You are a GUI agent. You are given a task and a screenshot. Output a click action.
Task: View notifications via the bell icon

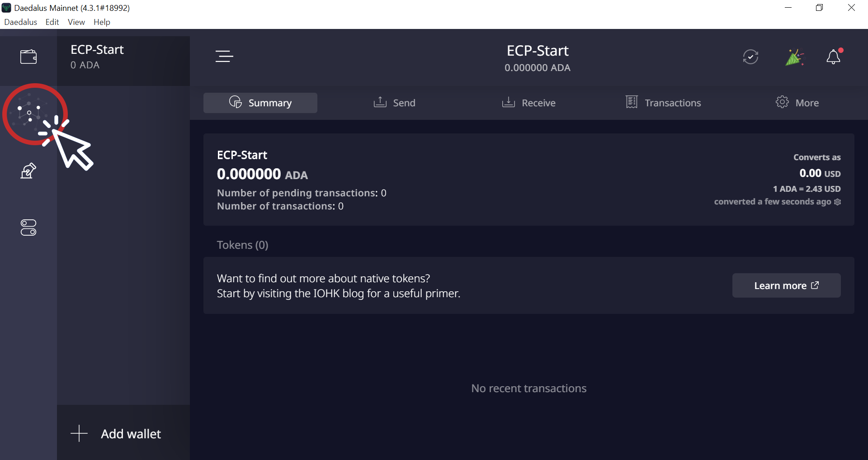[x=834, y=57]
